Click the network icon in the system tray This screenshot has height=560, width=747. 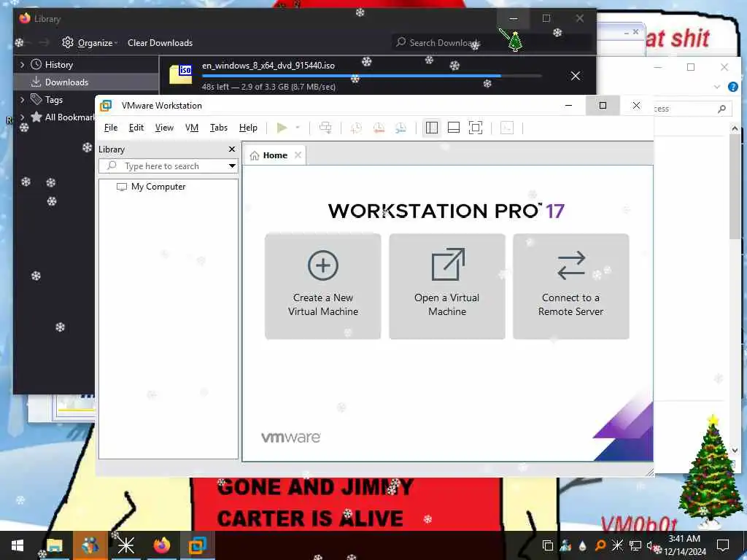(x=635, y=545)
